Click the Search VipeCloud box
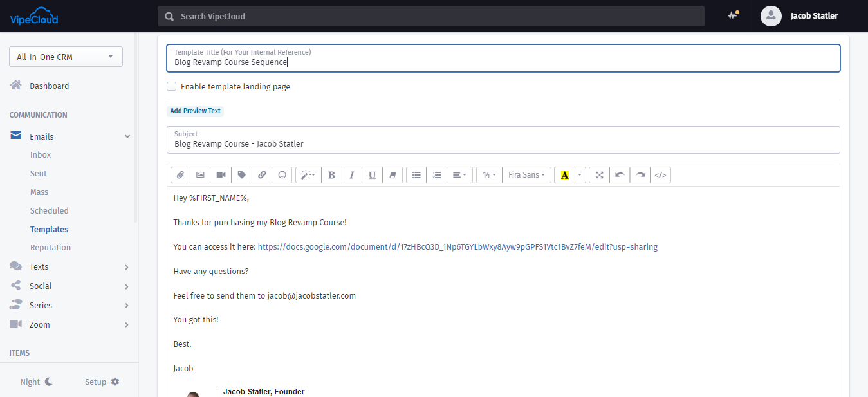 click(x=431, y=16)
